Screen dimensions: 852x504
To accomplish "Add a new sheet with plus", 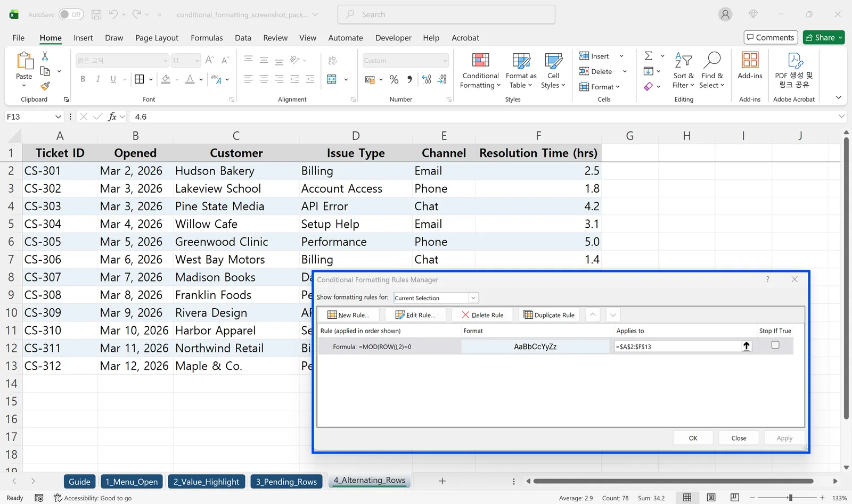I will 442,481.
